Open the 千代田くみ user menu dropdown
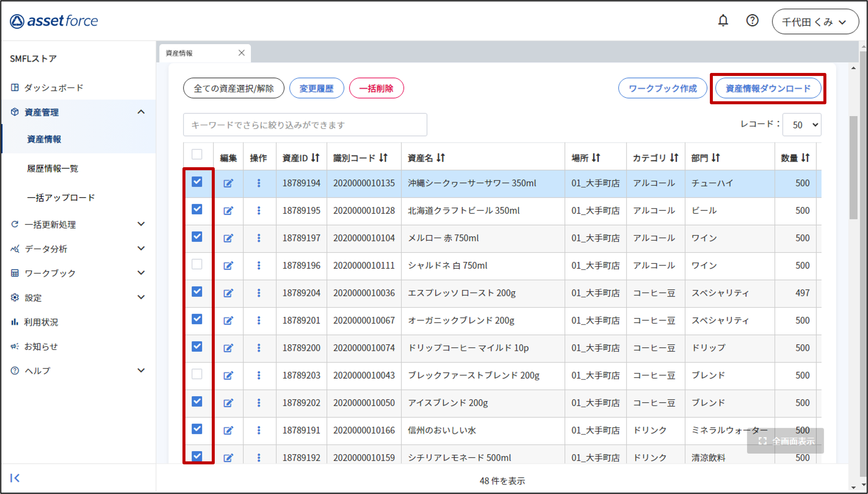Screen dimensions: 868x494 tap(815, 22)
